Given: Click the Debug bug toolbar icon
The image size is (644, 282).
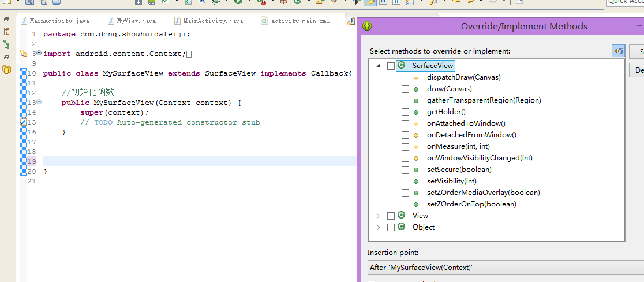Looking at the screenshot, I should click(216, 2).
